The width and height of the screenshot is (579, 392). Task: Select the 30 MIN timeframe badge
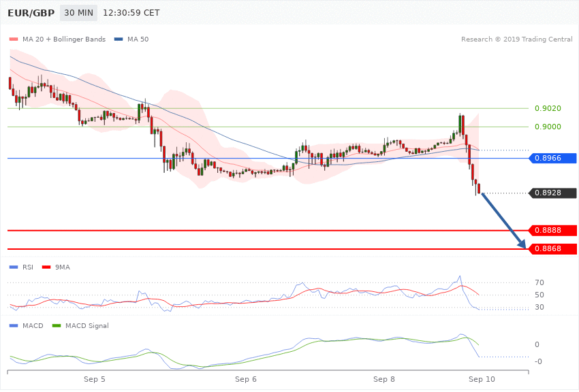[x=78, y=13]
